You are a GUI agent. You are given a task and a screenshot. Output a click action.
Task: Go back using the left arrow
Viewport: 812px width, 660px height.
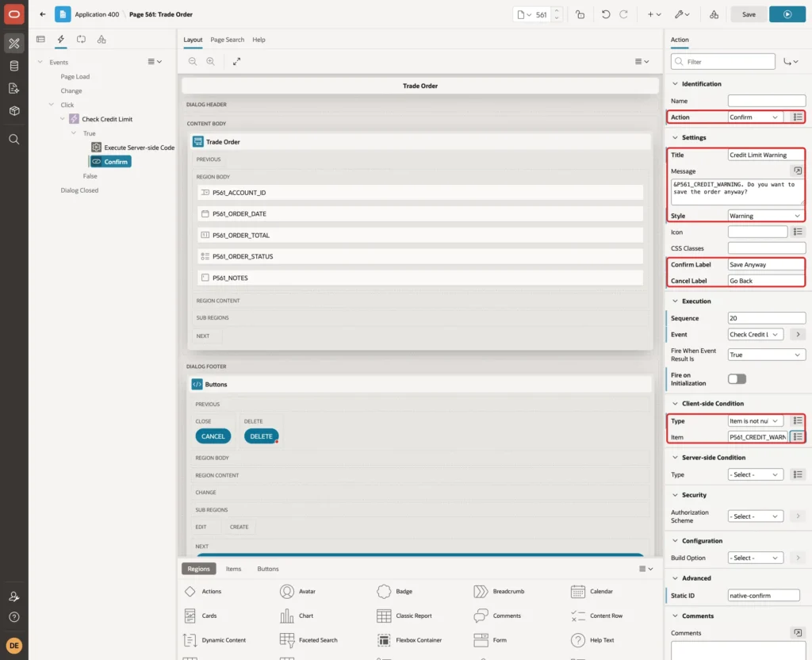point(43,14)
